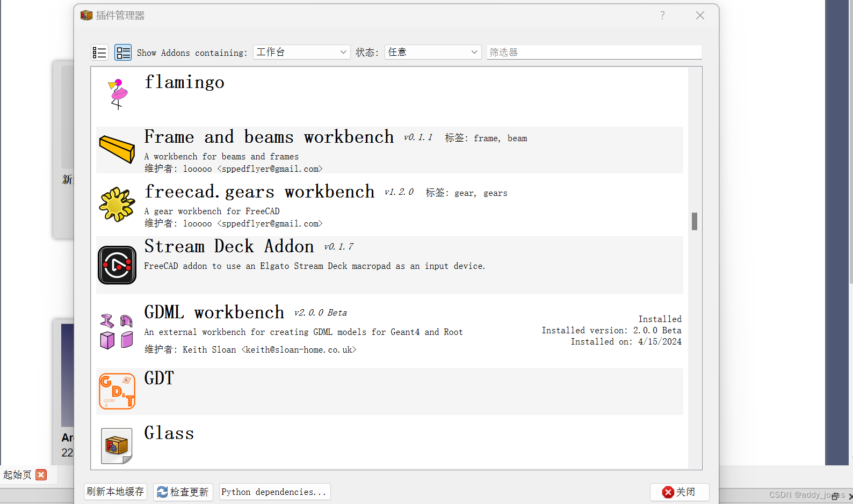Click 'A gear workbench for FreeCAD' description
Viewport: 853px width, 504px height.
point(212,211)
